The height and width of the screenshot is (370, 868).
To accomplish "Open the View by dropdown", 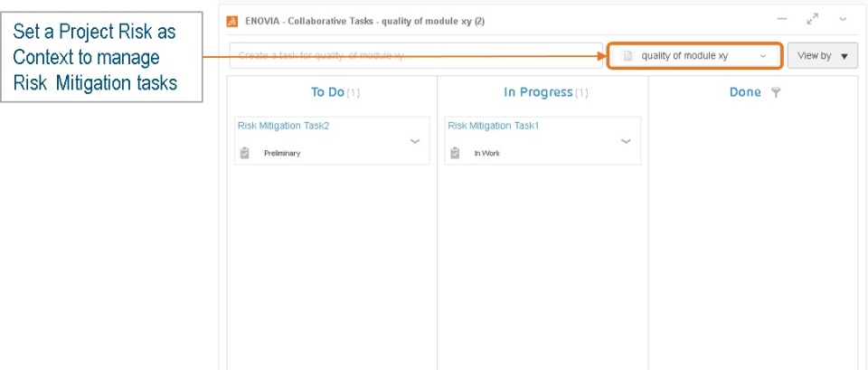I will tap(823, 56).
